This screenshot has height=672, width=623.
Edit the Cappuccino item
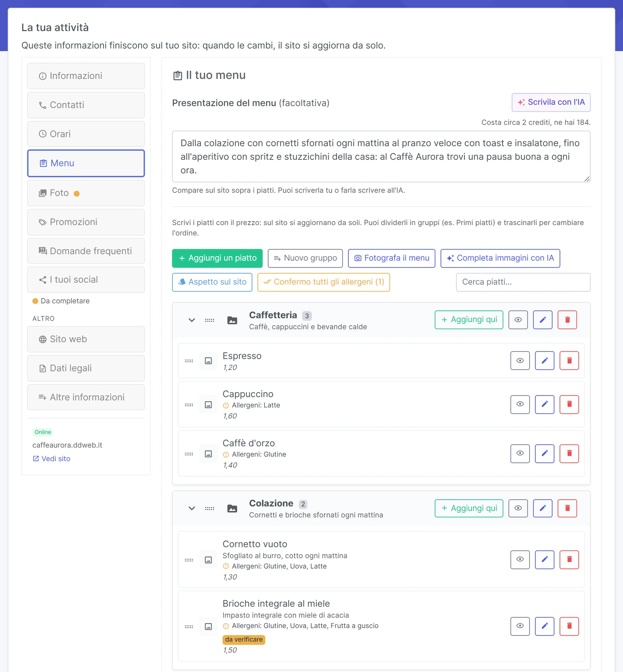pos(544,404)
